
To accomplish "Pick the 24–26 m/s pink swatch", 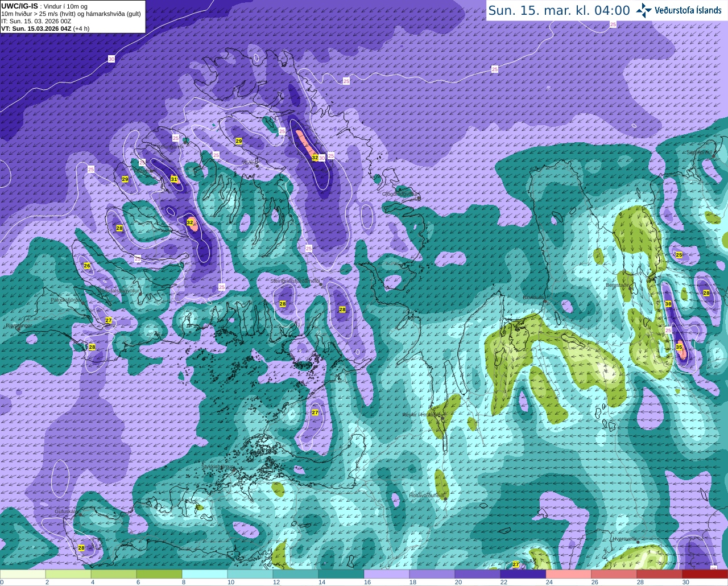I will (569, 574).
